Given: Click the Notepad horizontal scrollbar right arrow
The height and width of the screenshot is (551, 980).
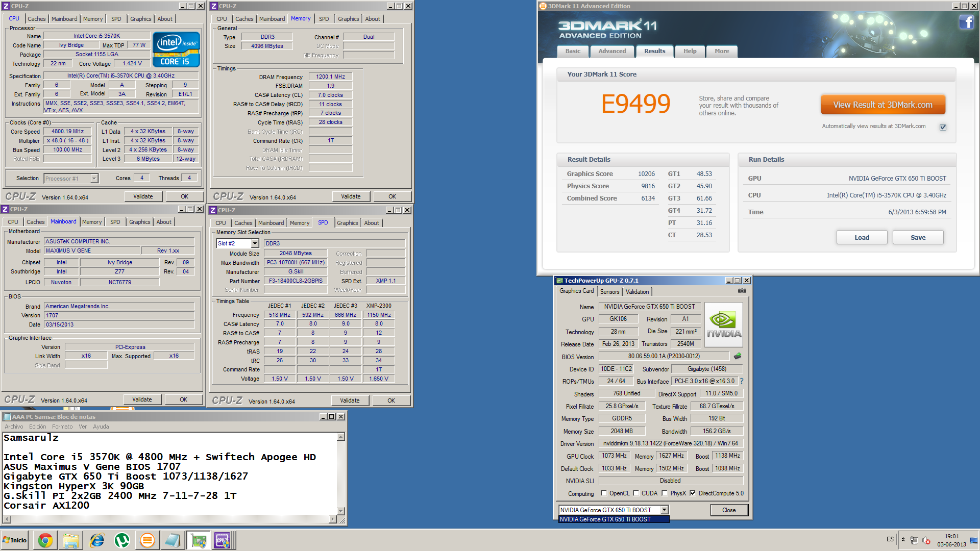Looking at the screenshot, I should (333, 519).
